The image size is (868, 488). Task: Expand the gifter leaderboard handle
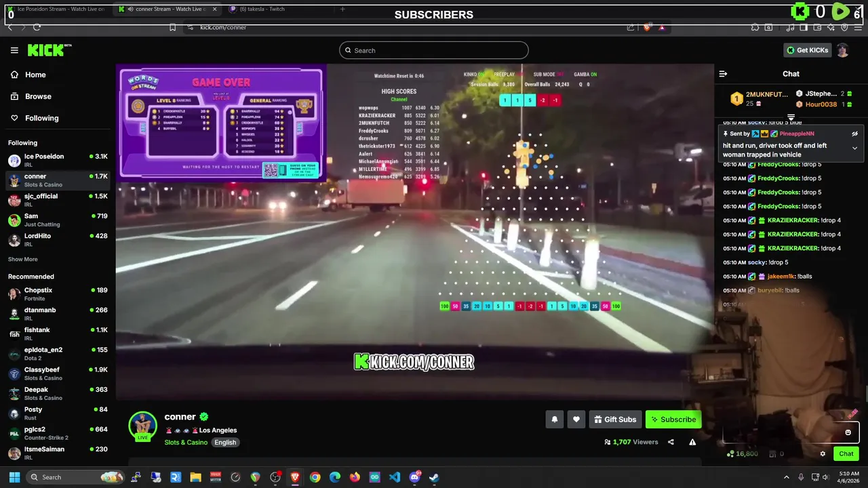tap(791, 118)
